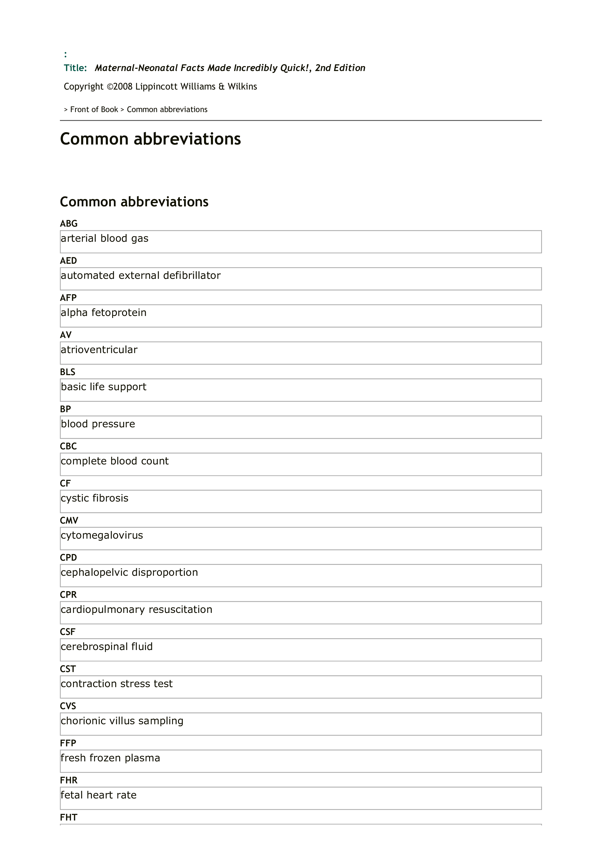Click the atrioventricular definition box
614x868 pixels.
(300, 353)
